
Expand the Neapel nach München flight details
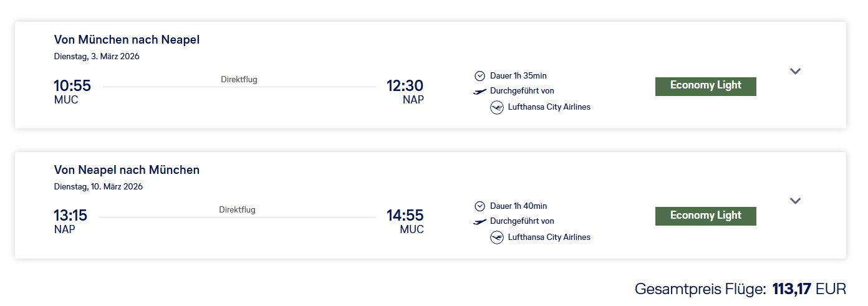point(795,201)
